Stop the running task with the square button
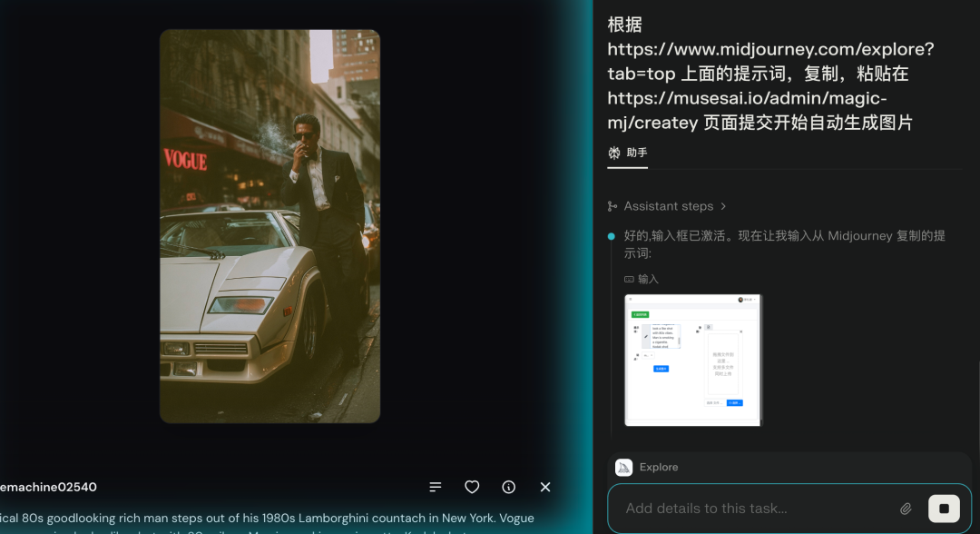The width and height of the screenshot is (980, 534). (x=944, y=509)
